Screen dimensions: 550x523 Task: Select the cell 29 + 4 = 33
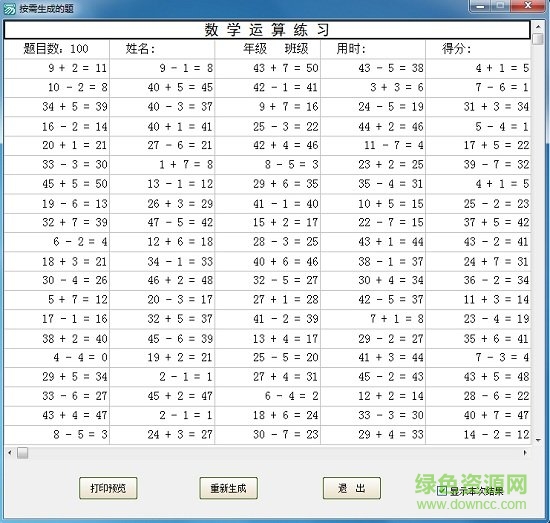(x=373, y=435)
